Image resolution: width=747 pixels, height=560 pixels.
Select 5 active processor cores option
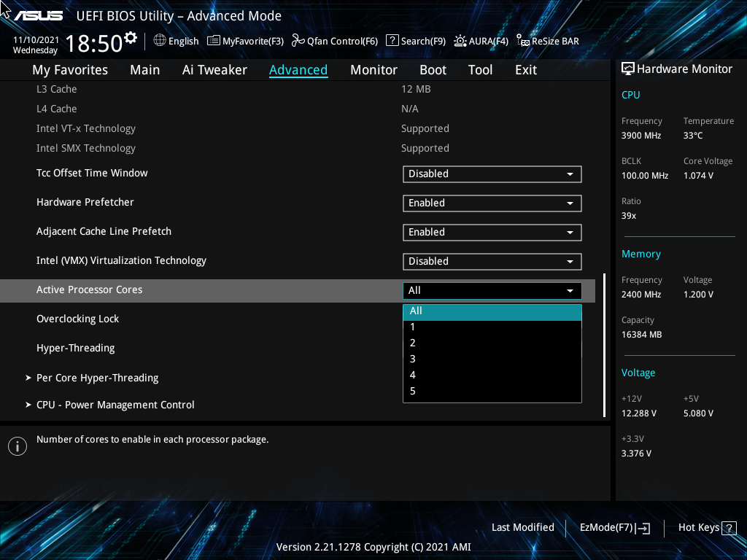492,391
